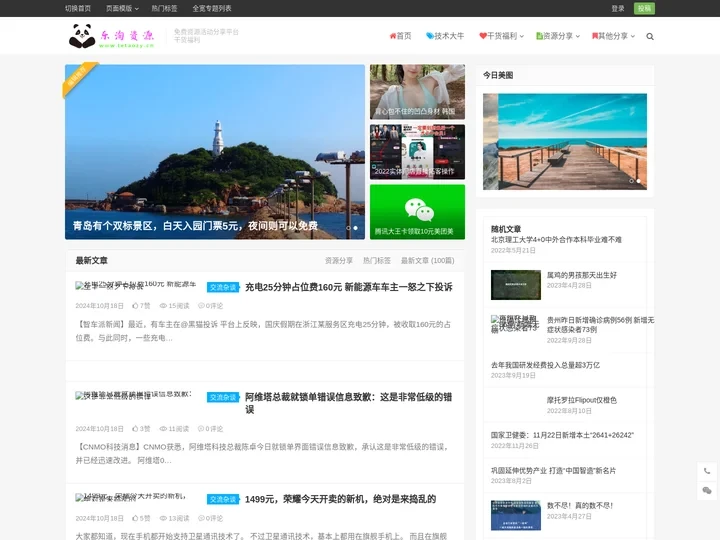Click the 13阅读 views icon
This screenshot has width=720, height=540.
click(x=163, y=518)
